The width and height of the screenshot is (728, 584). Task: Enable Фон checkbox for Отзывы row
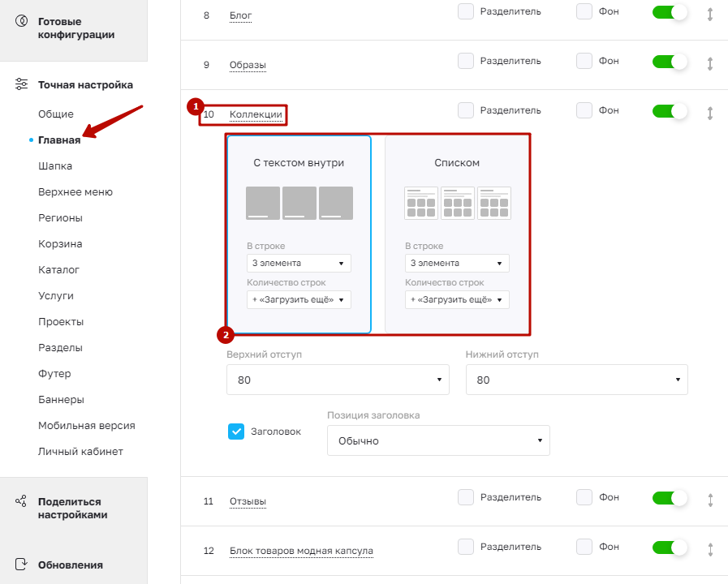[584, 496]
